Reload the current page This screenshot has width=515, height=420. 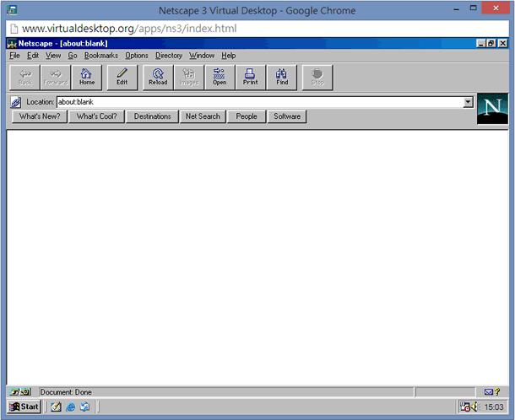click(158, 78)
